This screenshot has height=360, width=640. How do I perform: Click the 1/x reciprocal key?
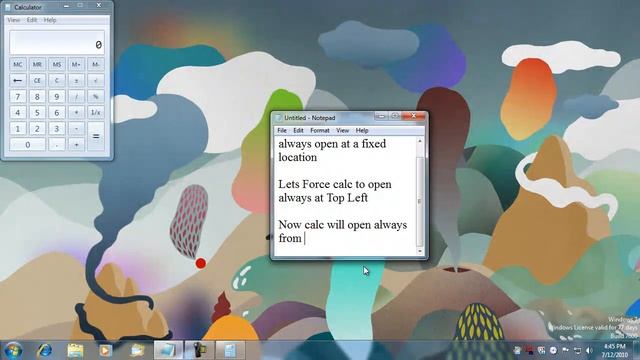pyautogui.click(x=96, y=112)
